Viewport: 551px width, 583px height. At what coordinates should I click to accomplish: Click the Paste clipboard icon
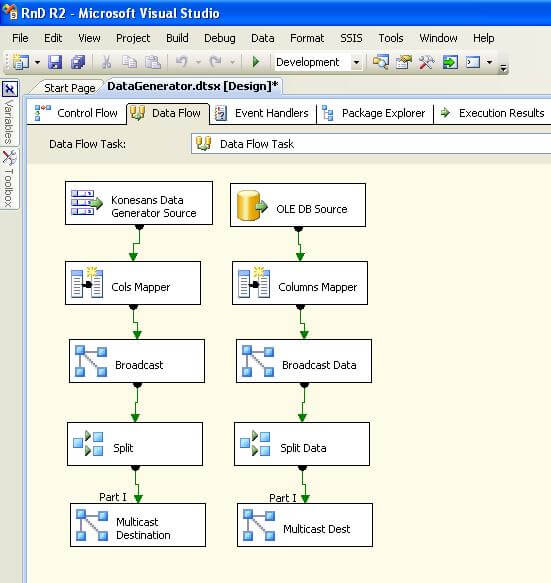point(152,62)
